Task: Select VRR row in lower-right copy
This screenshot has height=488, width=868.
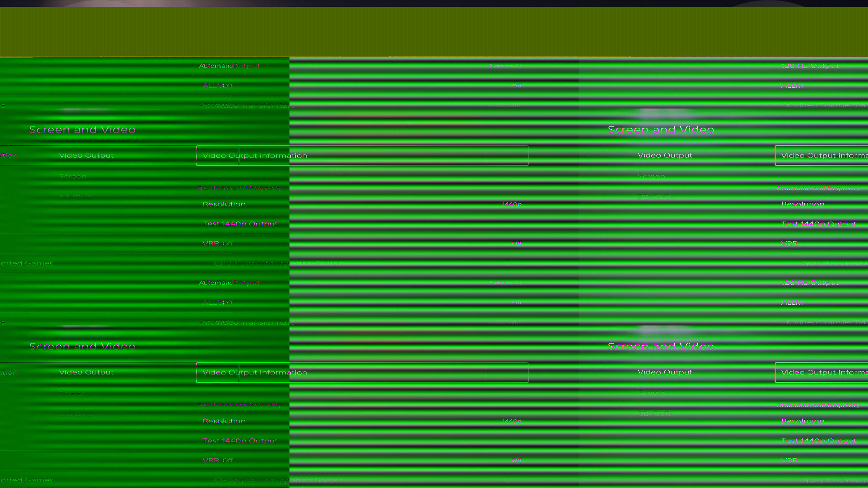Action: (789, 461)
